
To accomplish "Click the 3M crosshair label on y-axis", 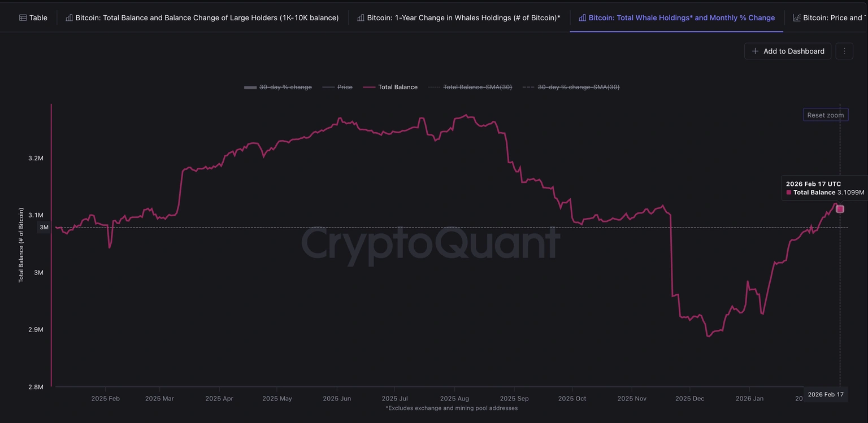I will tap(44, 227).
